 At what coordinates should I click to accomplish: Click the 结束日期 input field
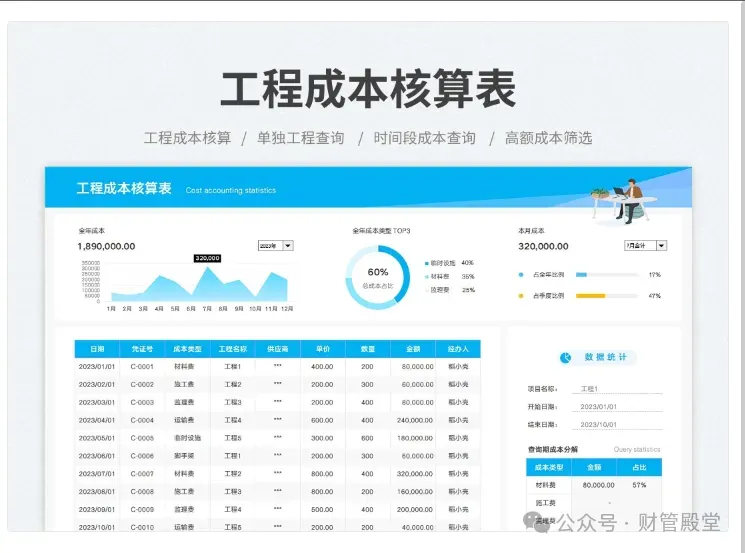click(617, 424)
